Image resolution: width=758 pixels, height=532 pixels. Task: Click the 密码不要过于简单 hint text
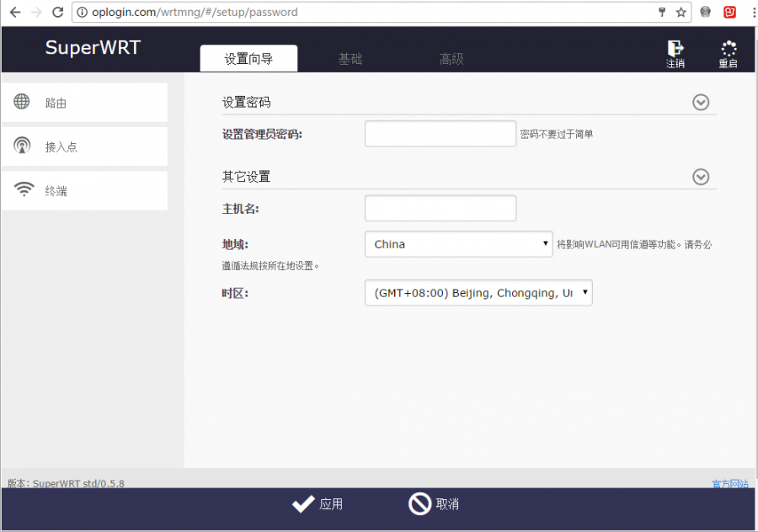pyautogui.click(x=557, y=134)
